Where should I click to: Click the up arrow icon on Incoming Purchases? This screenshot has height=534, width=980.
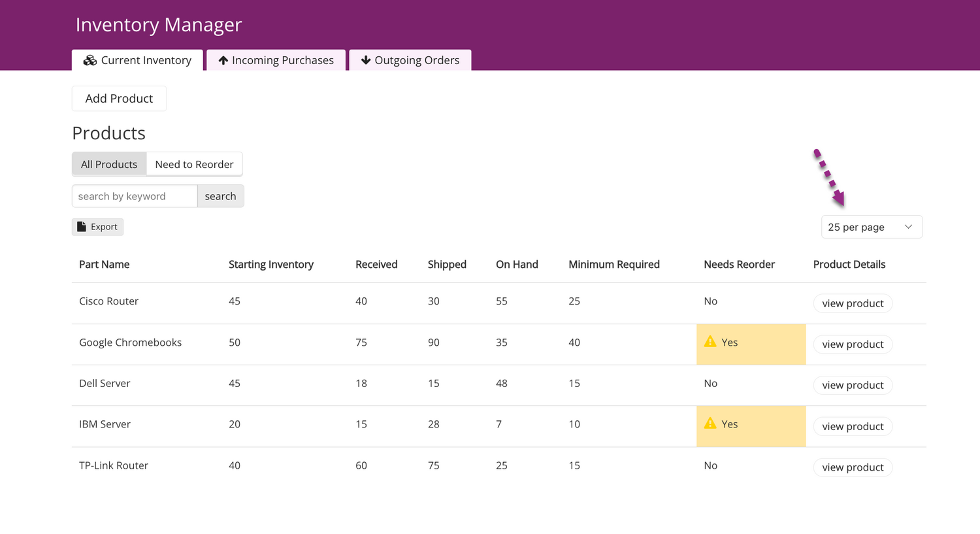(x=223, y=60)
